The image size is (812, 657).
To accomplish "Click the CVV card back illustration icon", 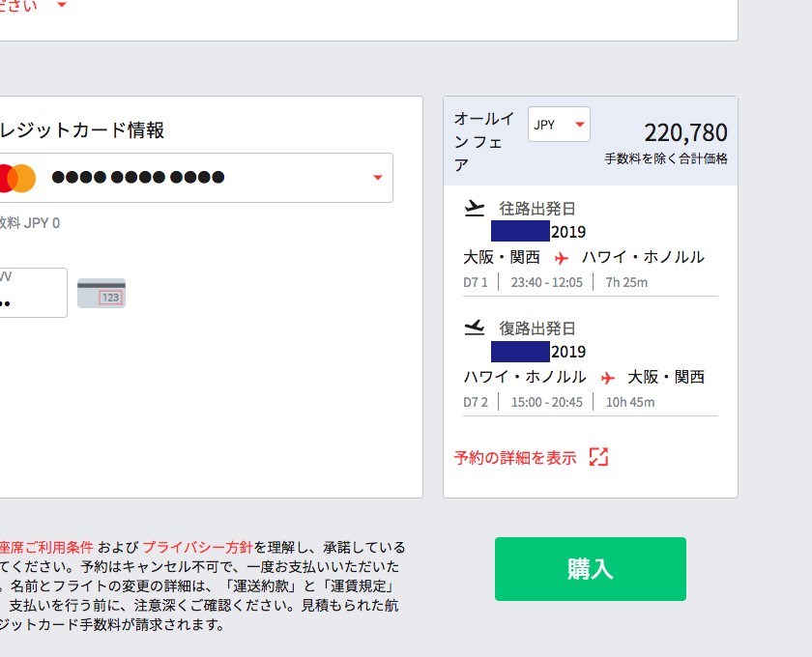I will tap(101, 293).
